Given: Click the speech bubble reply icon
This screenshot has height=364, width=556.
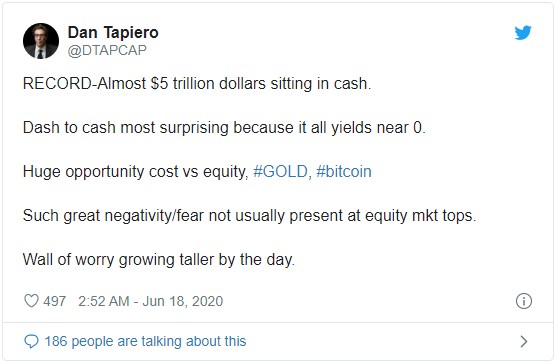Looking at the screenshot, I should 31,341.
